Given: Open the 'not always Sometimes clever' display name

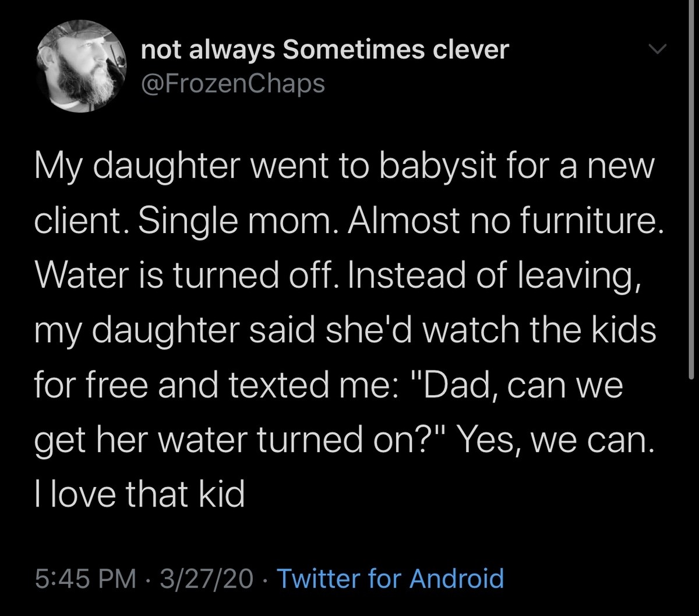Looking at the screenshot, I should point(326,51).
